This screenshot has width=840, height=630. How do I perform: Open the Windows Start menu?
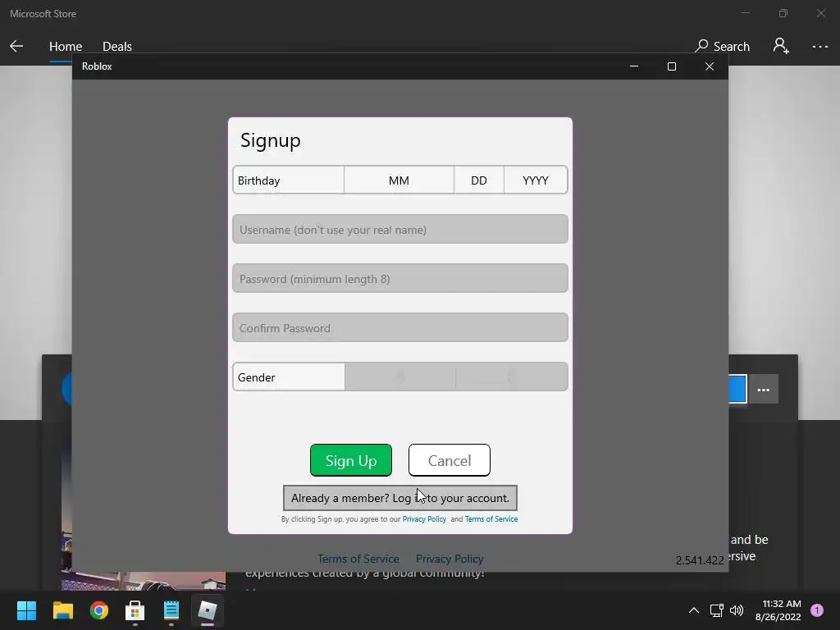(26, 610)
